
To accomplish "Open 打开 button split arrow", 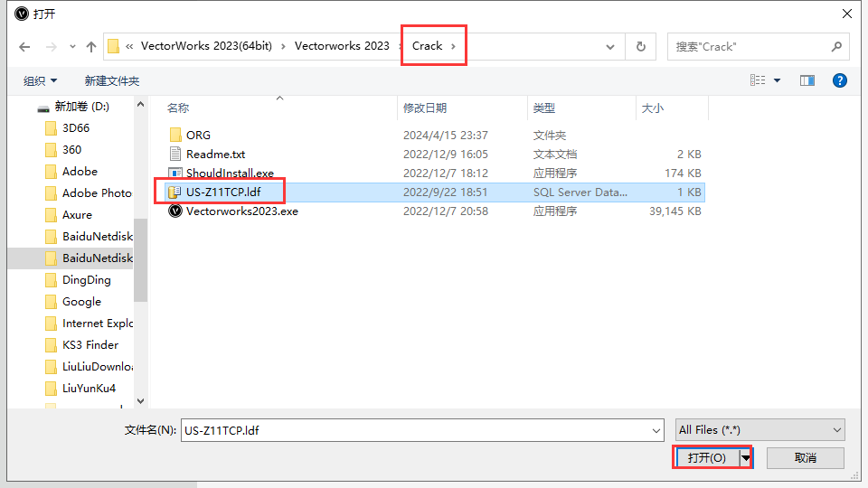I will click(x=746, y=457).
